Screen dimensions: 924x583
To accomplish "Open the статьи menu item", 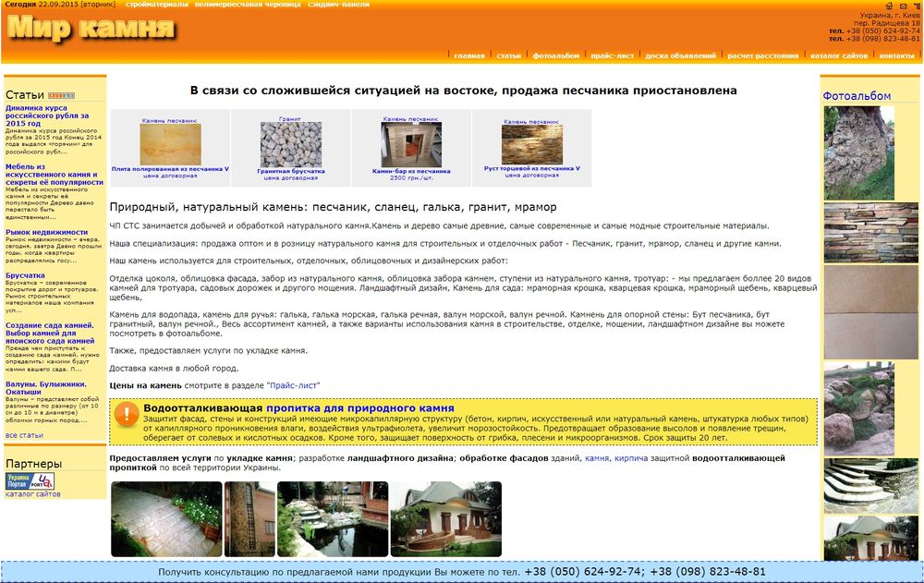I will point(508,55).
